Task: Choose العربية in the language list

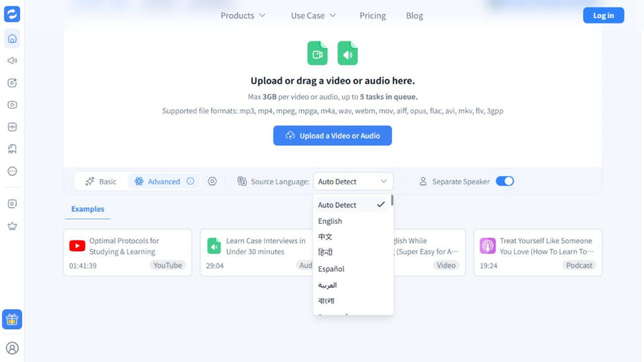Action: (352, 285)
